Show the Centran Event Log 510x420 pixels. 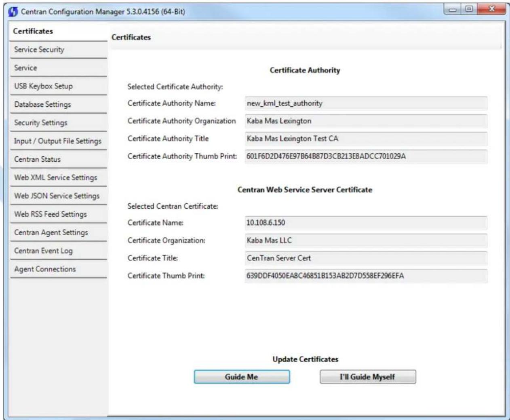59,251
